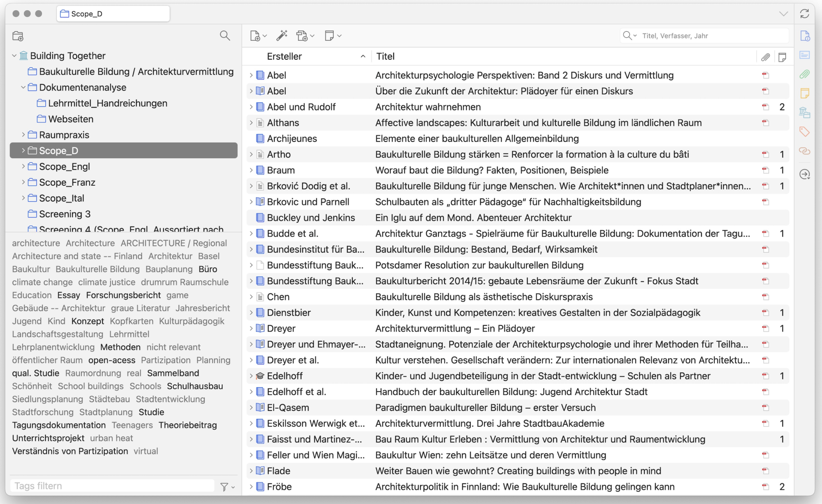822x504 pixels.
Task: Click the new collection icon
Action: point(18,36)
